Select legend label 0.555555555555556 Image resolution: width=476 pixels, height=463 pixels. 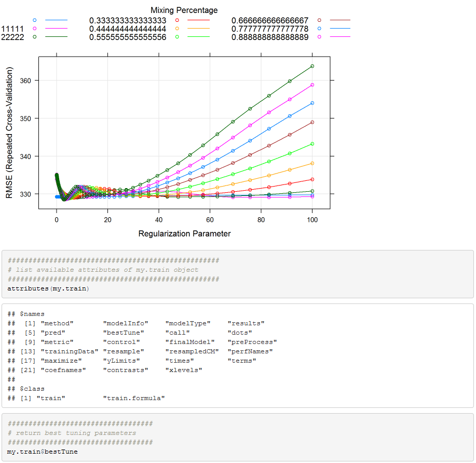(128, 37)
